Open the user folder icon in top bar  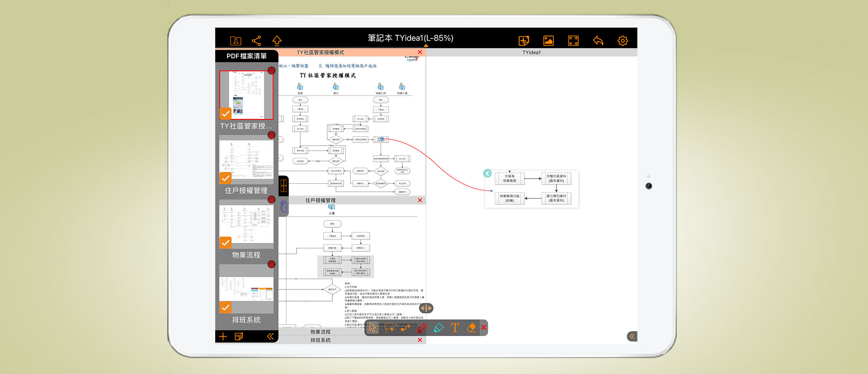[236, 41]
